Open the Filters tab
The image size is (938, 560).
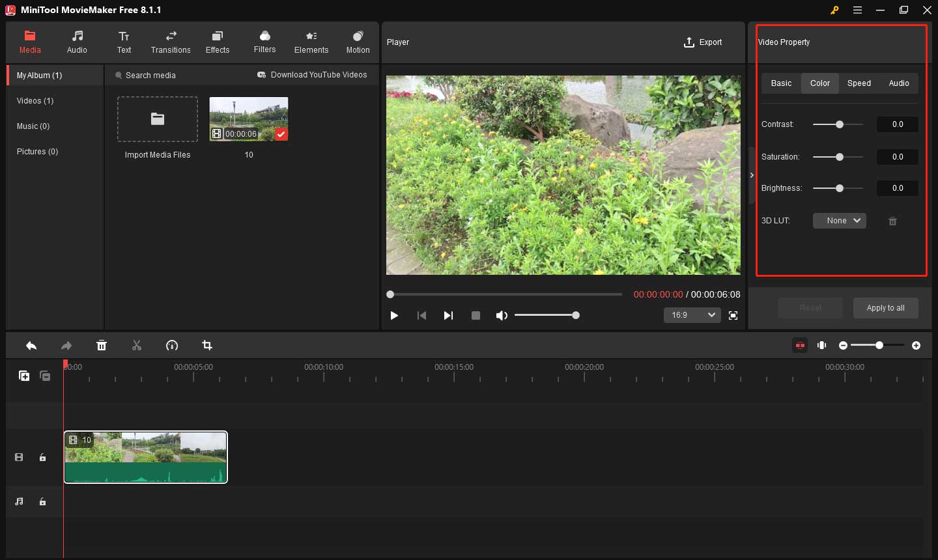(x=264, y=42)
